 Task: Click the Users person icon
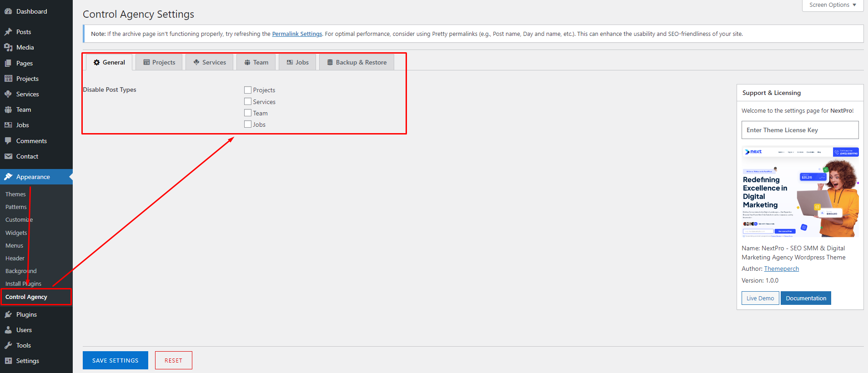[x=8, y=330]
